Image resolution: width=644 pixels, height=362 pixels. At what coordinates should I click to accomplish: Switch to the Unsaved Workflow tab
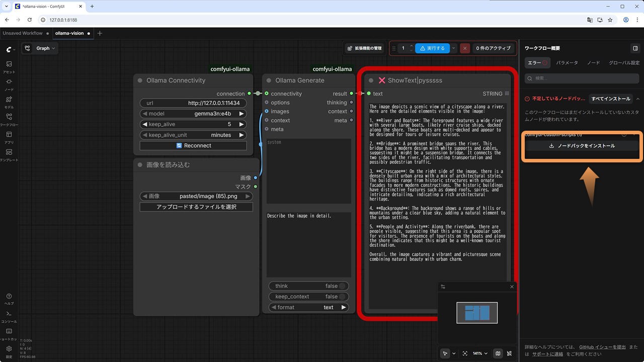pos(23,33)
